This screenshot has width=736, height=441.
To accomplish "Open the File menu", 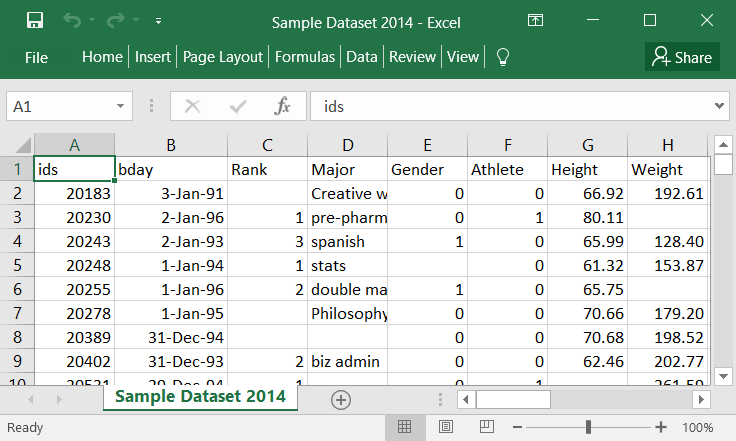I will (x=36, y=57).
